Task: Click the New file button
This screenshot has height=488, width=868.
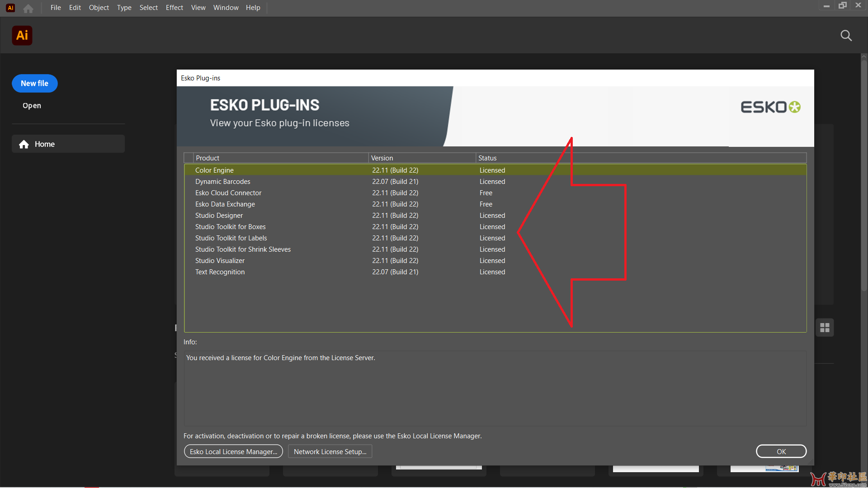Action: (x=35, y=84)
